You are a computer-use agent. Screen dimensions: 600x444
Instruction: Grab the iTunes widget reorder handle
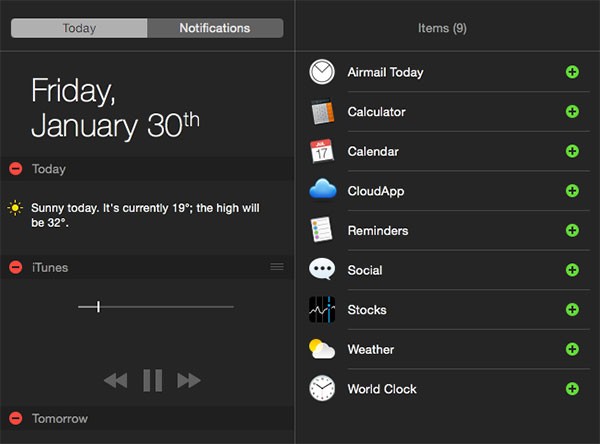coord(277,266)
